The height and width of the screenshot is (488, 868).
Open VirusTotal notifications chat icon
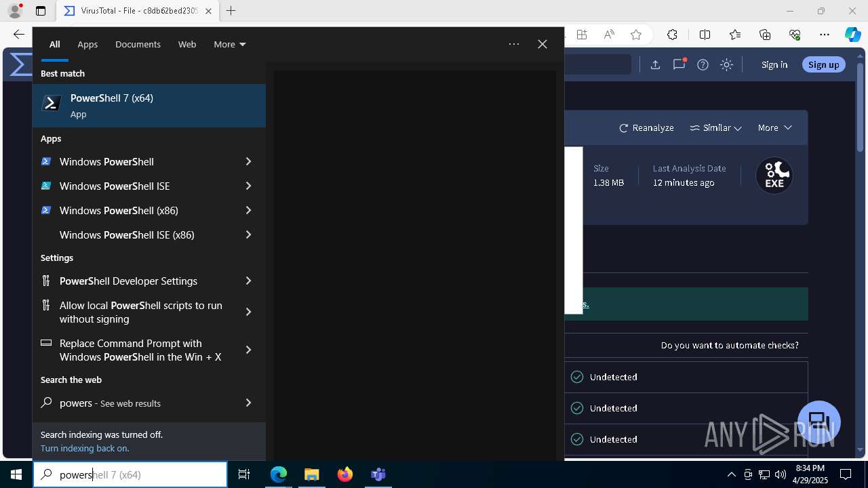pyautogui.click(x=679, y=64)
